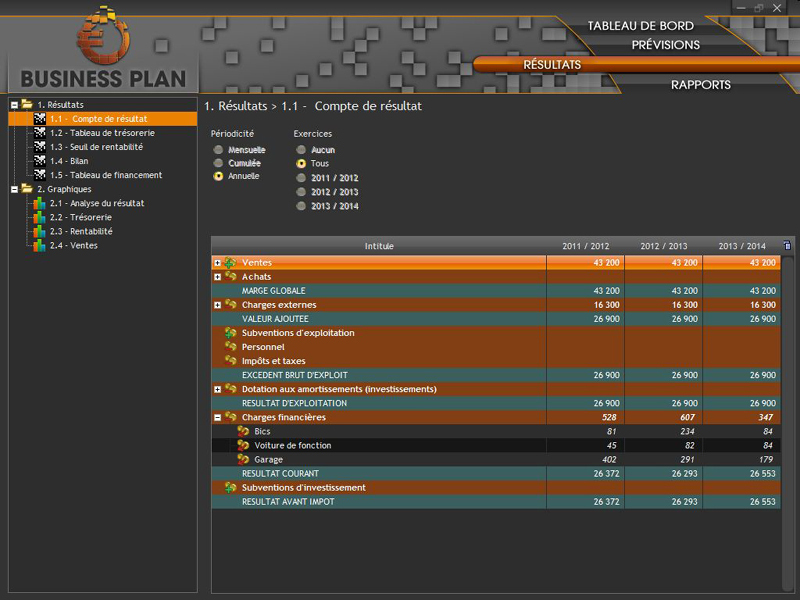Select the 2013 / 2014 exercice radio
The width and height of the screenshot is (800, 600).
point(301,206)
